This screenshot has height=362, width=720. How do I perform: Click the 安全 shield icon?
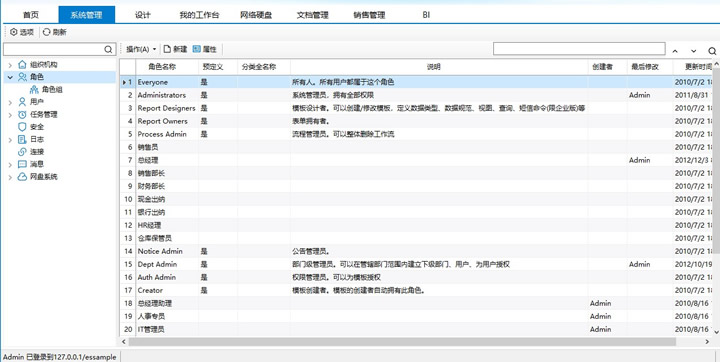[22, 127]
